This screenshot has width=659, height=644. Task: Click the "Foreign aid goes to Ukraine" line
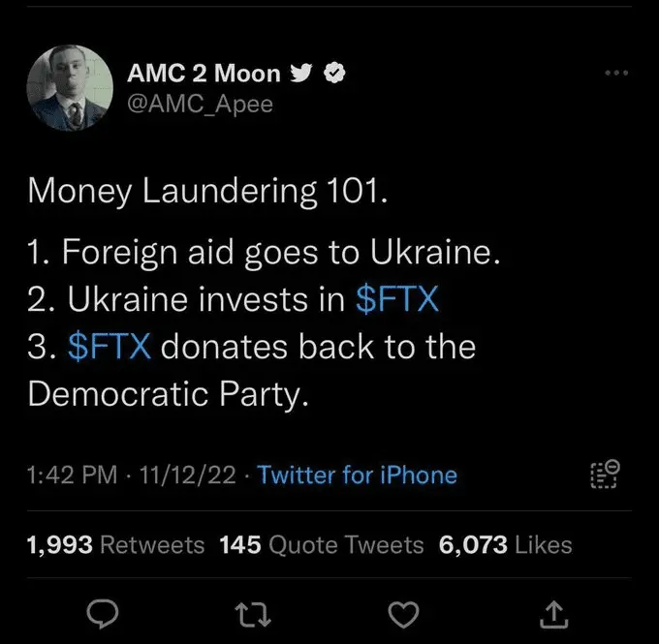coord(265,254)
